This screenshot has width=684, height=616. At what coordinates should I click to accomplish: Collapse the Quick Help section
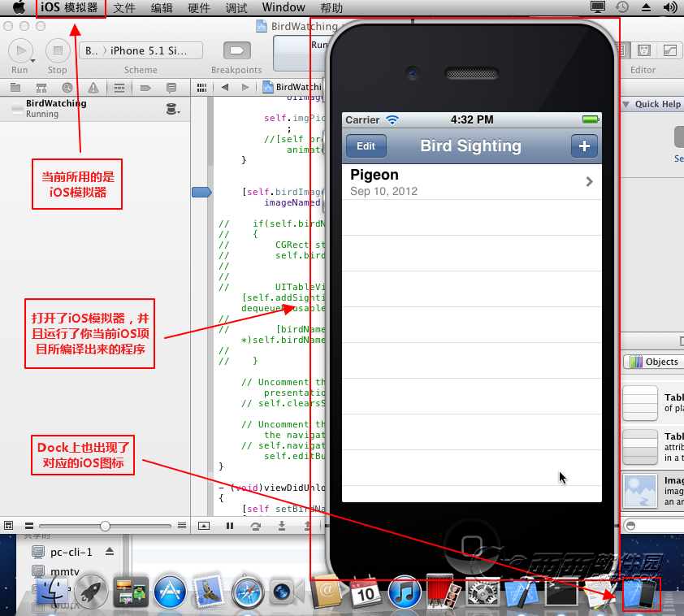[x=626, y=104]
